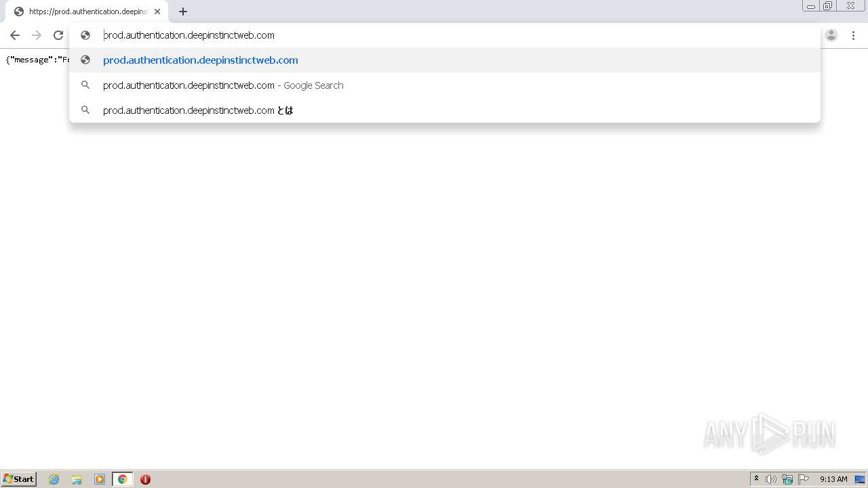The width and height of the screenshot is (868, 488).
Task: Choose the suggestion ending with とは
Action: point(445,110)
